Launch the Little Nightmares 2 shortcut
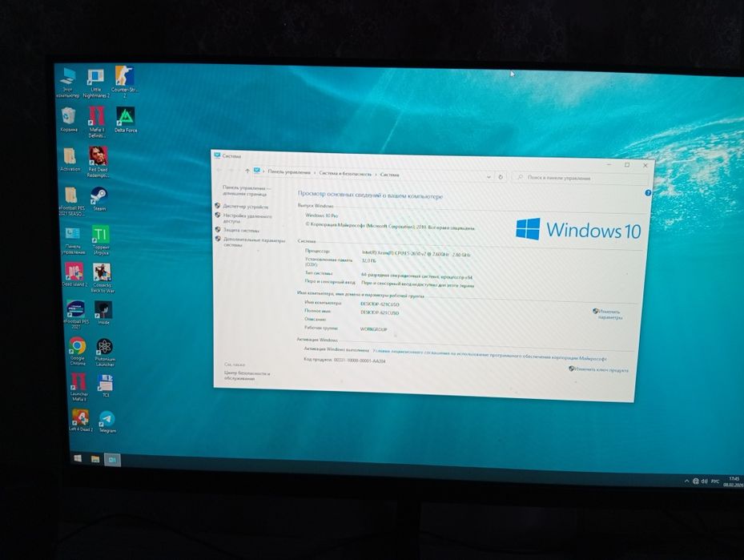 (x=96, y=83)
